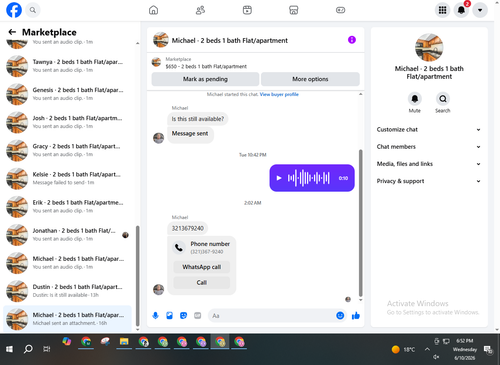500x365 pixels.
Task: Open conversation info purple icon
Action: point(352,40)
